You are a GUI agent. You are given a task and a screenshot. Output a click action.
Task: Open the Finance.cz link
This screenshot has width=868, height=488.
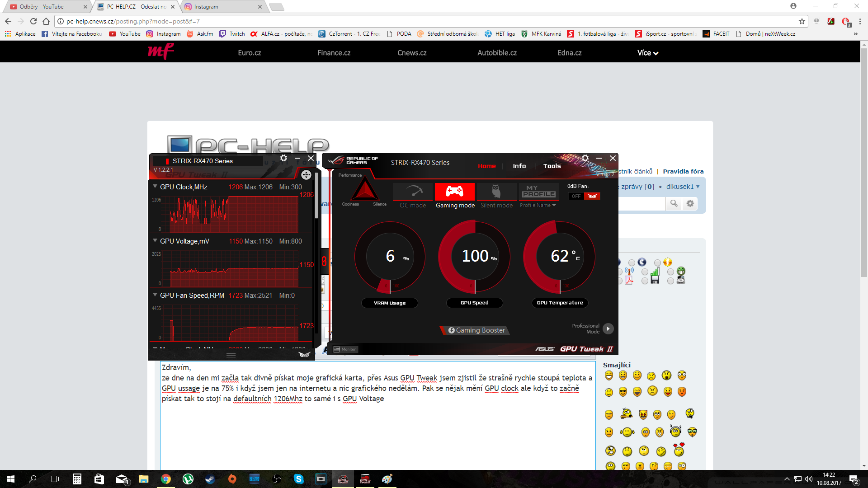(334, 53)
